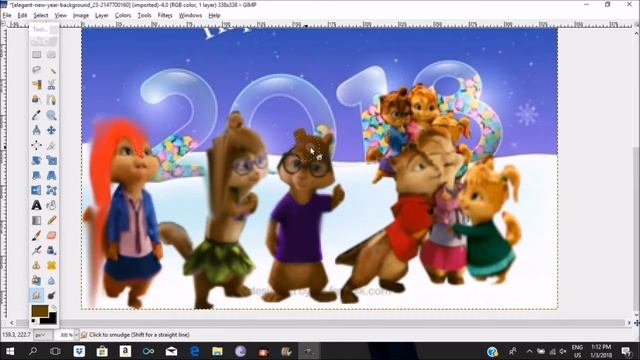Screen dimensions: 640x360
Task: Open the Windows menu
Action: (190, 16)
